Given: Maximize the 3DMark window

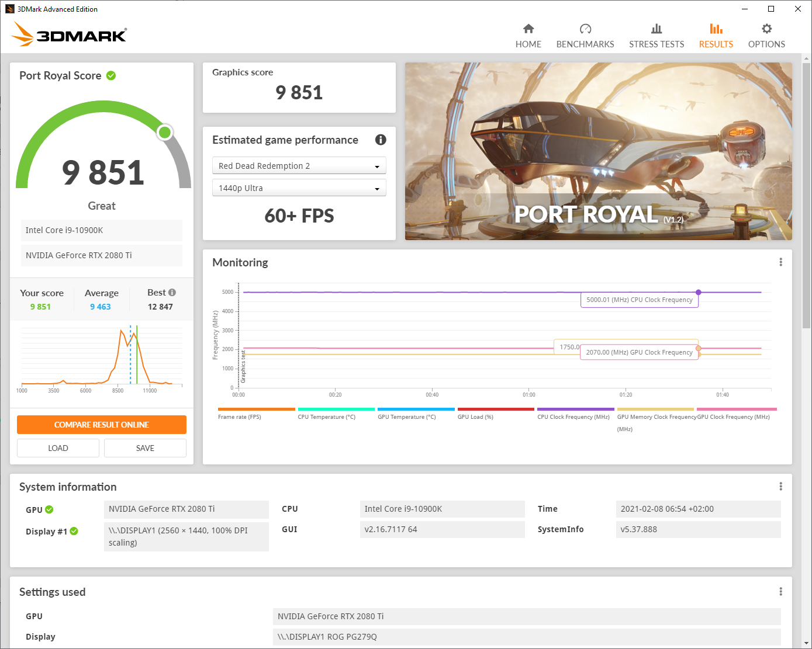Looking at the screenshot, I should (771, 9).
